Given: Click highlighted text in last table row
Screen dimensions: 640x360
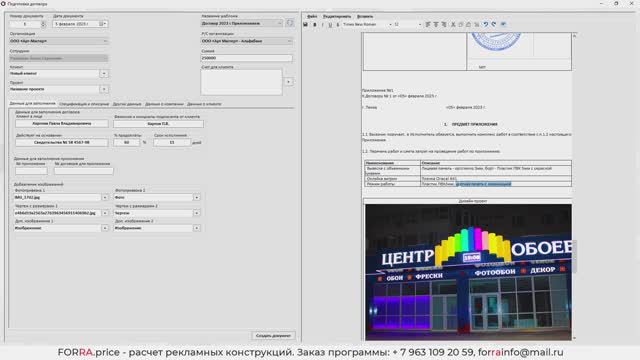Looking at the screenshot, I should 483,184.
